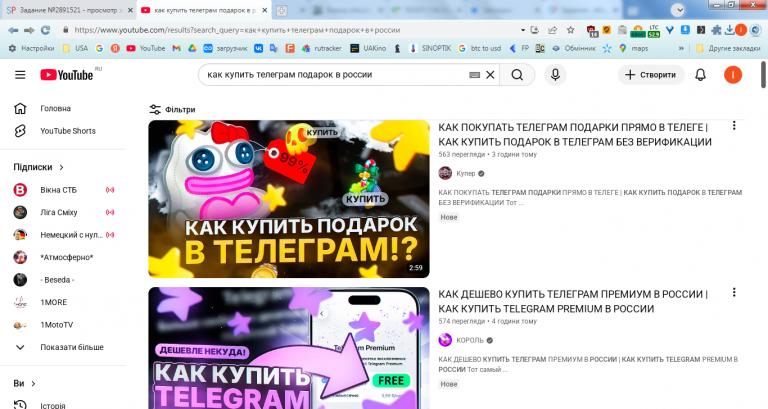Open the Фільтри search filters
Viewport: 768px width, 409px height.
tap(172, 110)
